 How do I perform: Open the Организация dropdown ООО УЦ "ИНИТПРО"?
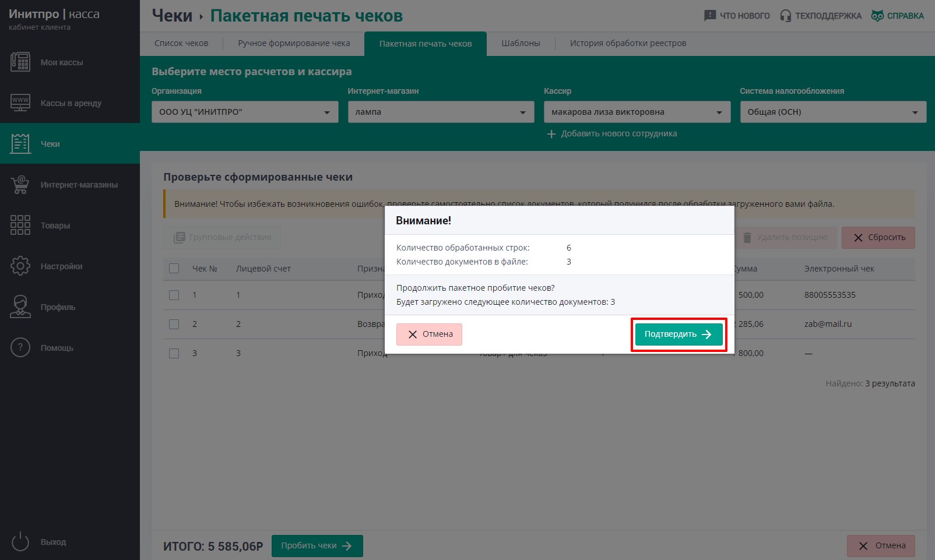tap(245, 112)
